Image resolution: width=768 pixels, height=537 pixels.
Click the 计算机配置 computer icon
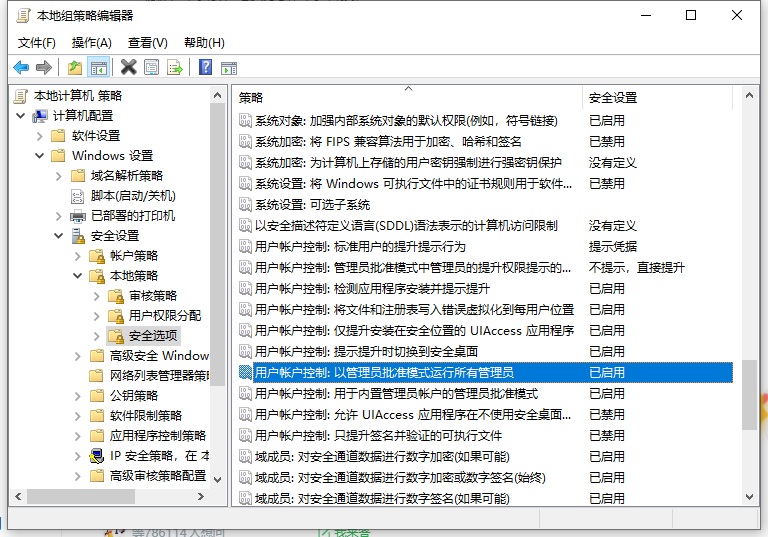coord(40,116)
